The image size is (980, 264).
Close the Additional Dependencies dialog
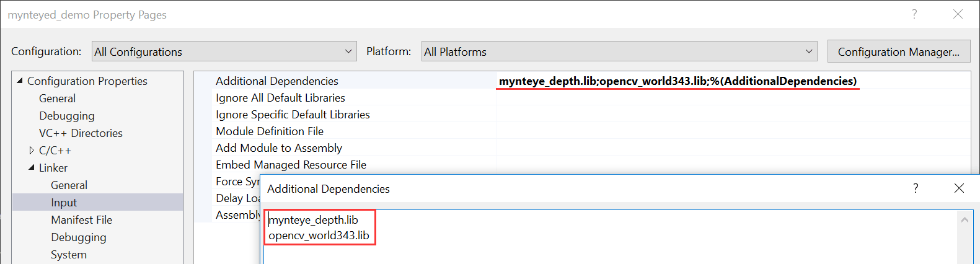pos(959,188)
